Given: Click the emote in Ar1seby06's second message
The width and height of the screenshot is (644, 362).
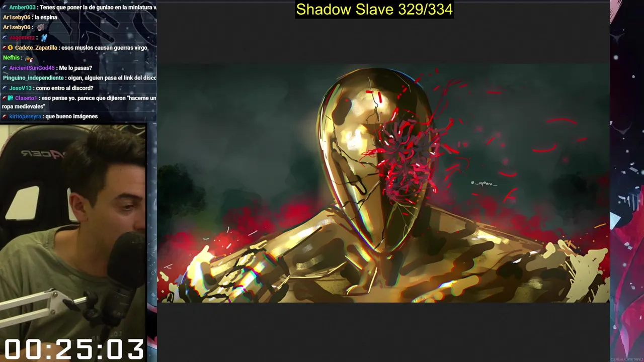Looking at the screenshot, I should [40, 28].
